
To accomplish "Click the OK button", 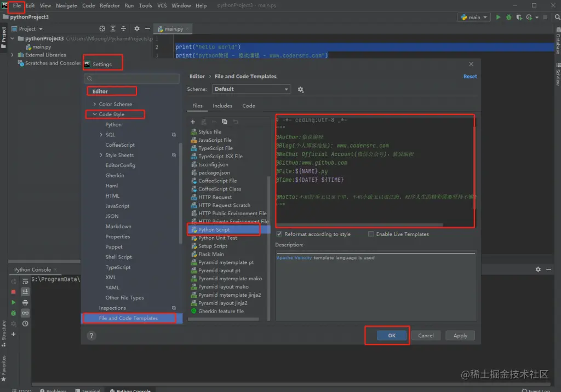I will (x=392, y=336).
